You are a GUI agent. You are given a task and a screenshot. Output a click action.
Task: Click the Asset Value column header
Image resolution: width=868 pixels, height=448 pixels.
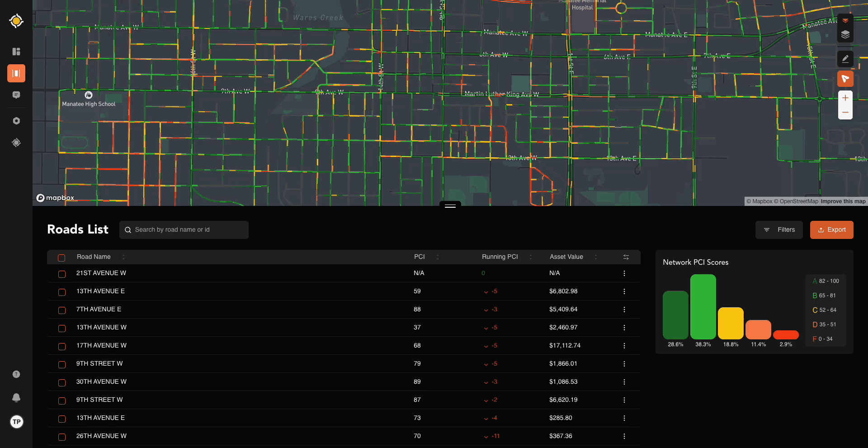566,257
